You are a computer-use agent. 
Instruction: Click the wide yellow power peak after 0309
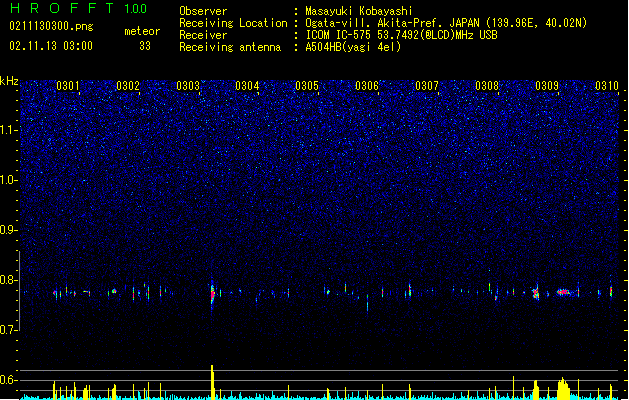[563, 388]
